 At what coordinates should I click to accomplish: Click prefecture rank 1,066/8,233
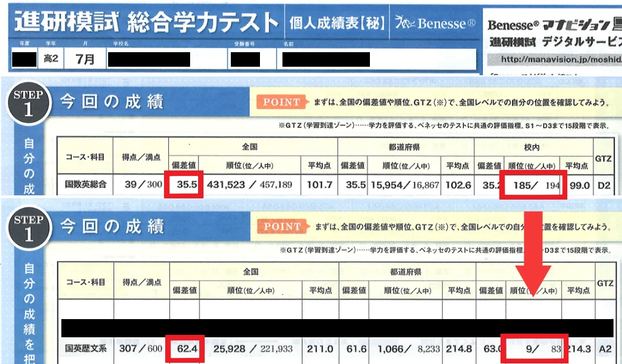pos(409,349)
